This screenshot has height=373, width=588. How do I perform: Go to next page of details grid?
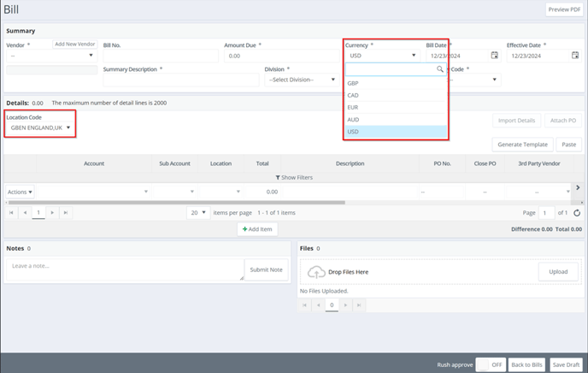(52, 213)
